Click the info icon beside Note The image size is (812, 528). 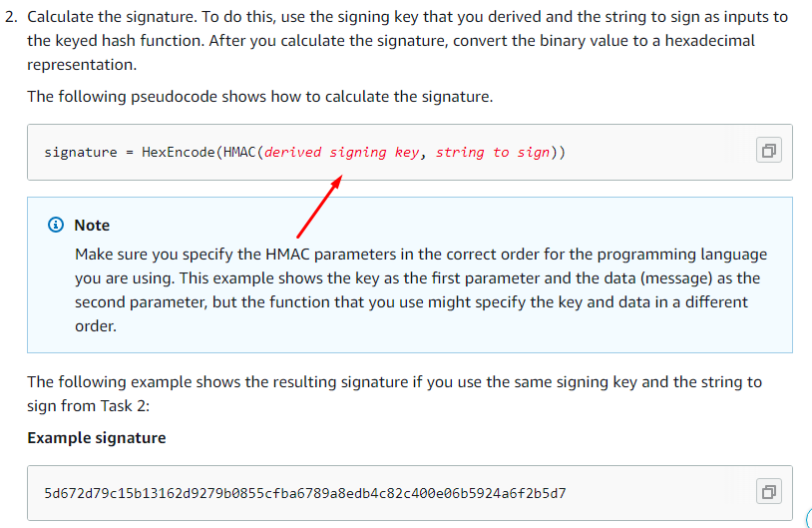(56, 225)
